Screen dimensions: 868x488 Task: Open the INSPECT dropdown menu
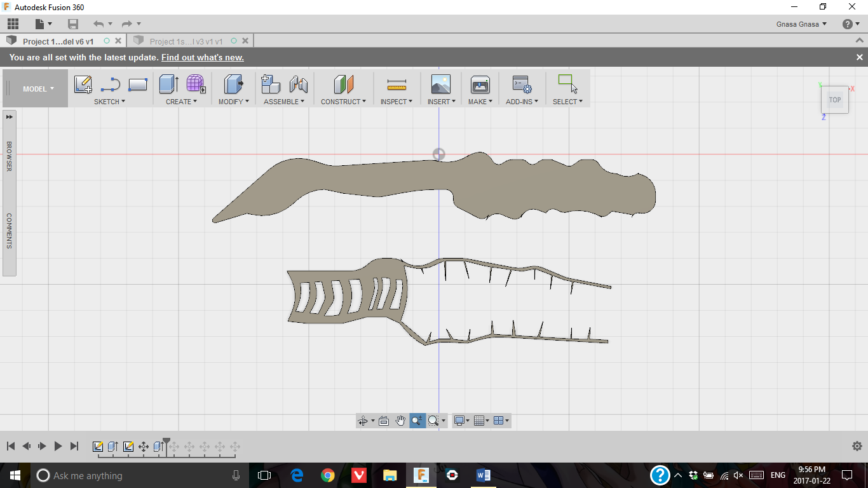(397, 102)
